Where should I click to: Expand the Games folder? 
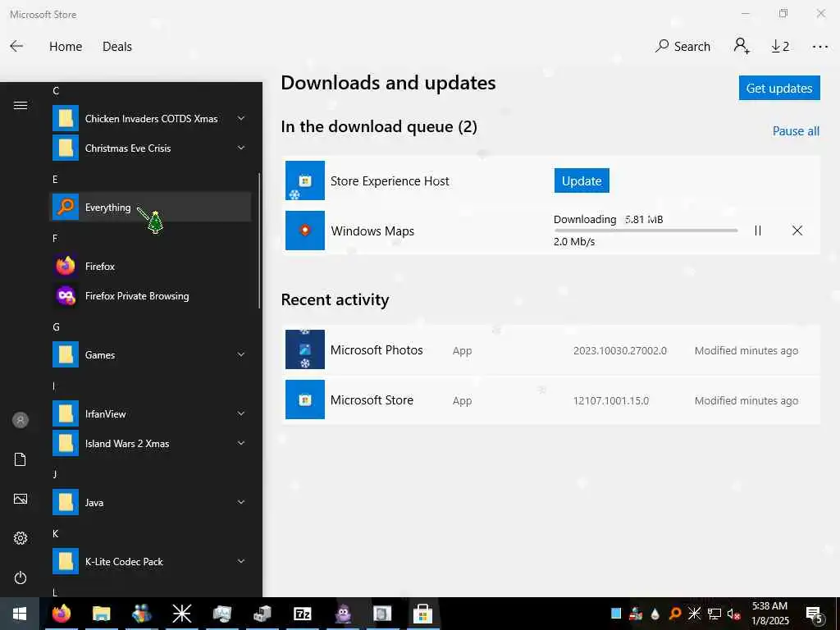coord(150,354)
